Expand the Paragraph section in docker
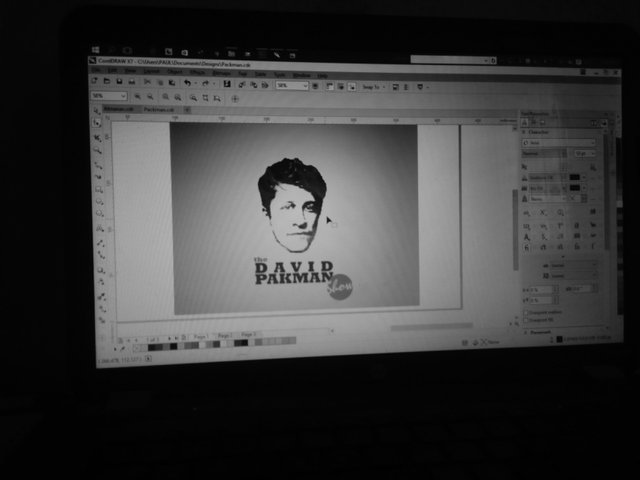Image resolution: width=640 pixels, height=480 pixels. pyautogui.click(x=525, y=332)
